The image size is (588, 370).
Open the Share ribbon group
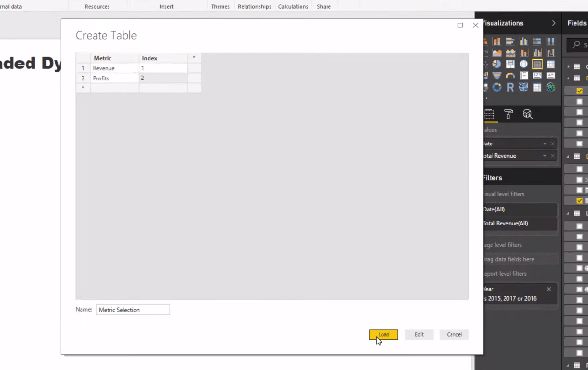click(x=324, y=7)
